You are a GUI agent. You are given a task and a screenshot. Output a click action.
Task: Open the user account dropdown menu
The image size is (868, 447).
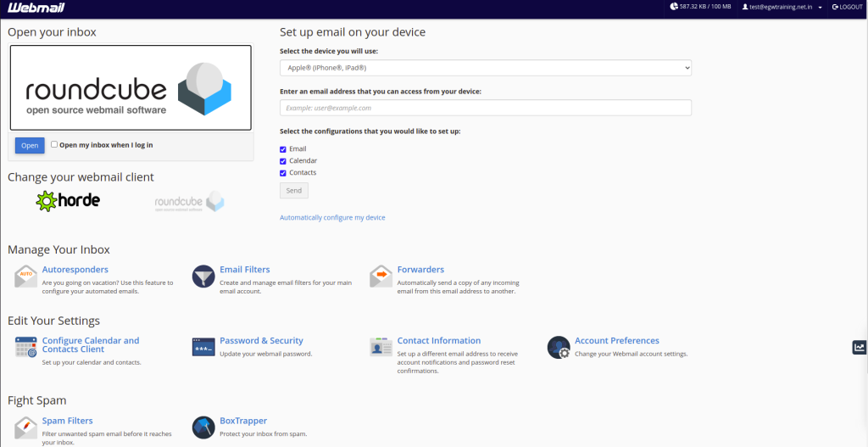[x=782, y=7]
